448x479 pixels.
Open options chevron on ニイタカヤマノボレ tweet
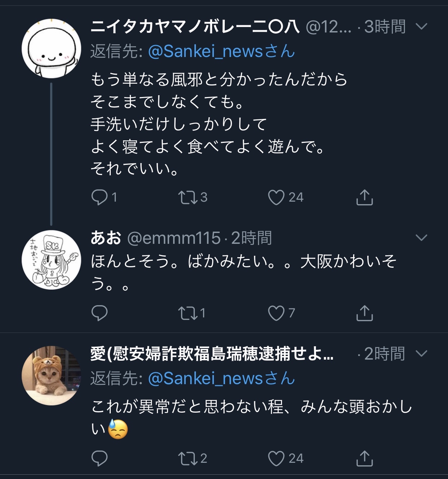tap(421, 26)
